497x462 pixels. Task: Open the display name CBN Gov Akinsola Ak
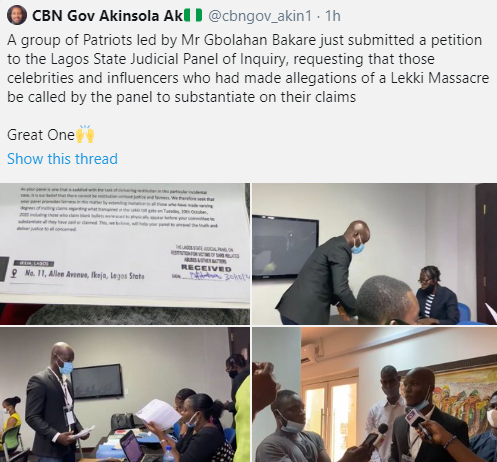(x=107, y=16)
